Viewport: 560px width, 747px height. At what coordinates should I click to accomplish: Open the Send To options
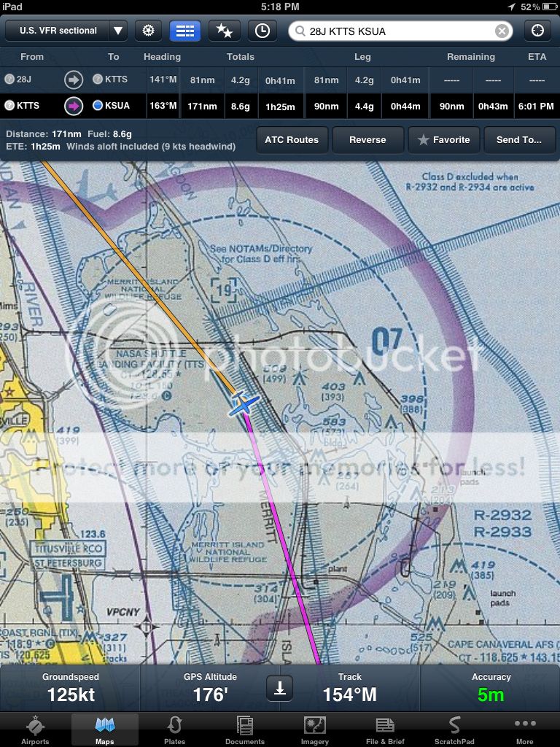[519, 139]
